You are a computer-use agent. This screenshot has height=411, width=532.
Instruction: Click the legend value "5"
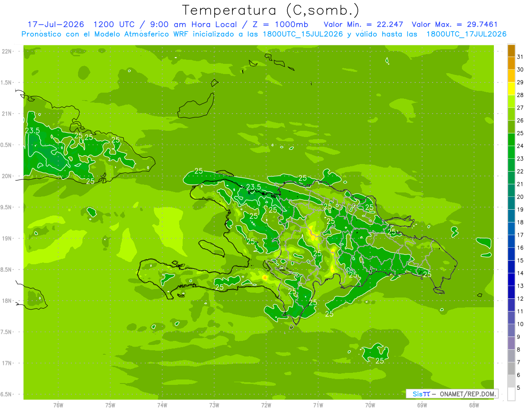point(519,388)
